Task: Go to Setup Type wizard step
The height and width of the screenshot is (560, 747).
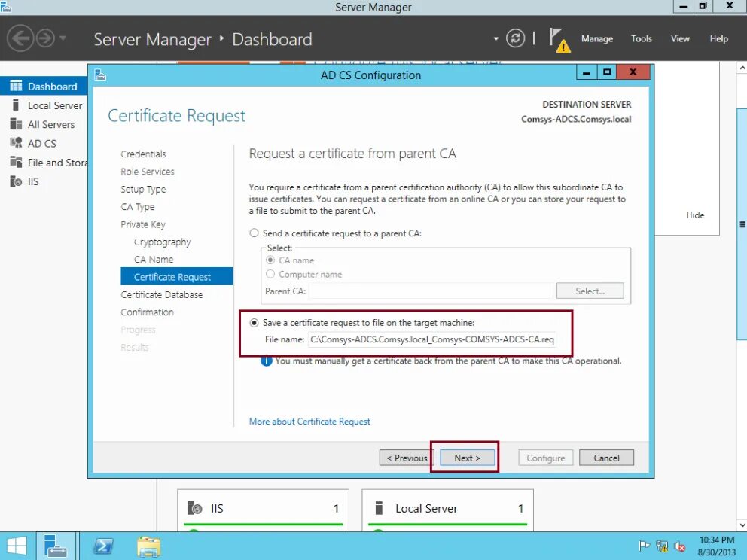Action: 143,189
